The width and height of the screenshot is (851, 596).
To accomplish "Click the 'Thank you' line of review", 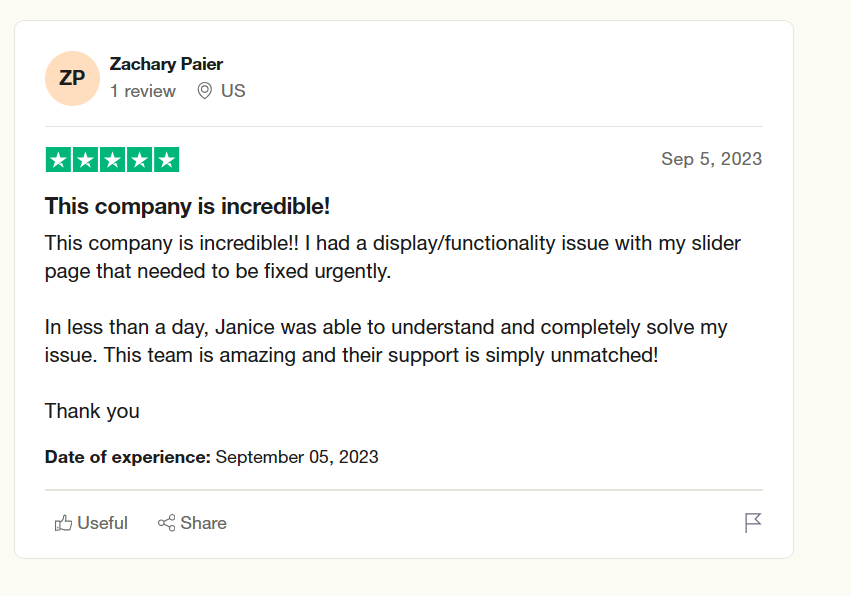I will 92,411.
